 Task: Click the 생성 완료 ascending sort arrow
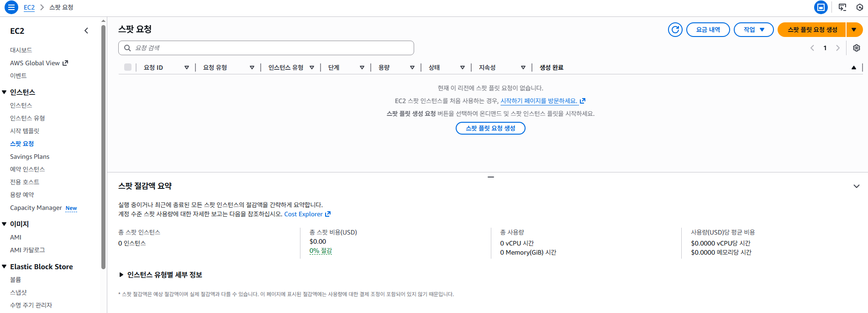coord(854,68)
